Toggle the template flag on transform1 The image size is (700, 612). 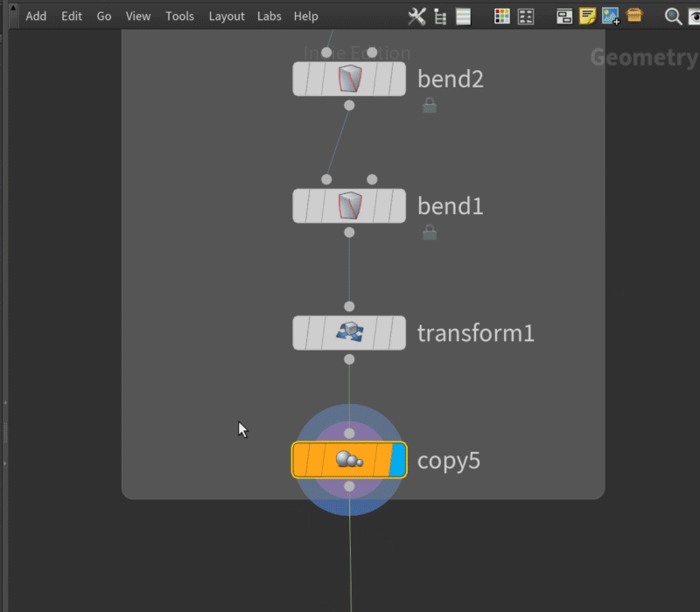pos(383,333)
